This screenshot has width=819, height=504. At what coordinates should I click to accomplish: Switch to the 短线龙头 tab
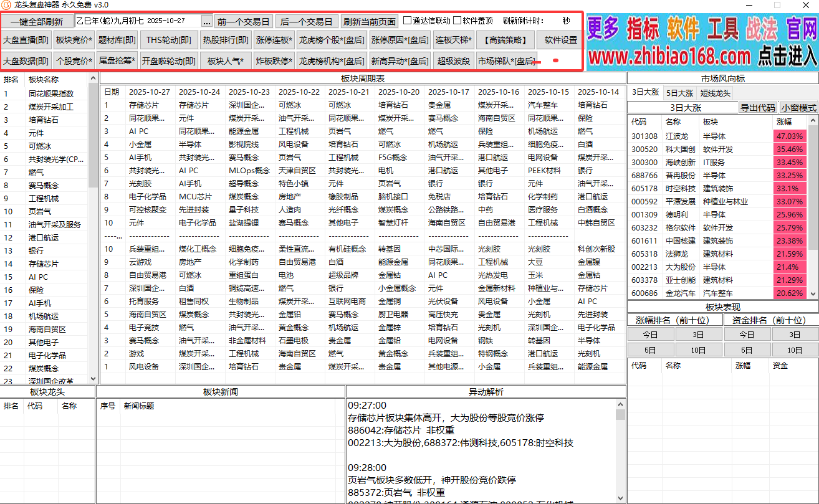click(x=714, y=93)
